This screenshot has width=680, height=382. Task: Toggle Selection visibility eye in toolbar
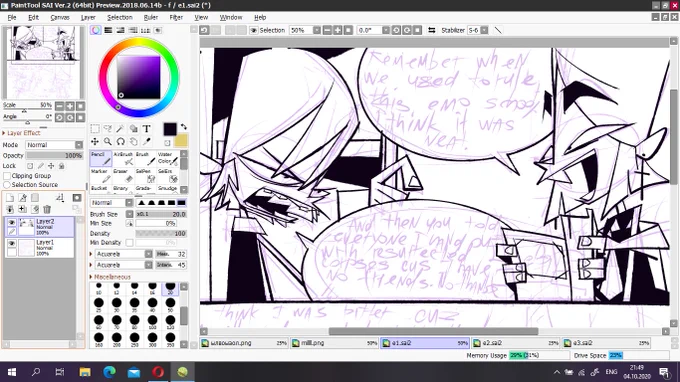[x=254, y=30]
